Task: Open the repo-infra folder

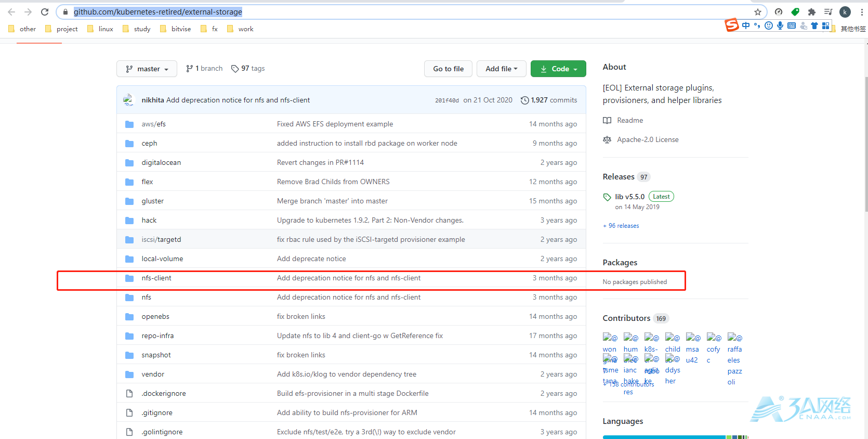Action: pyautogui.click(x=157, y=335)
